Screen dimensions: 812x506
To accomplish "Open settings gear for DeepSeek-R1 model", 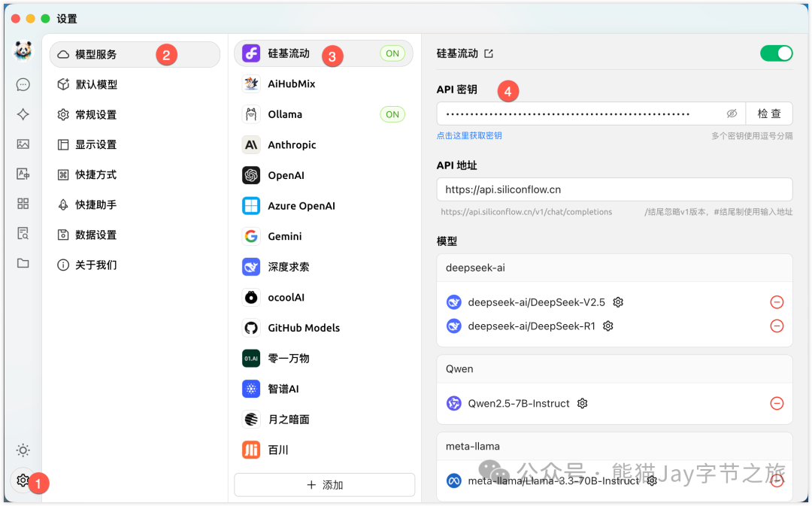I will tap(608, 326).
